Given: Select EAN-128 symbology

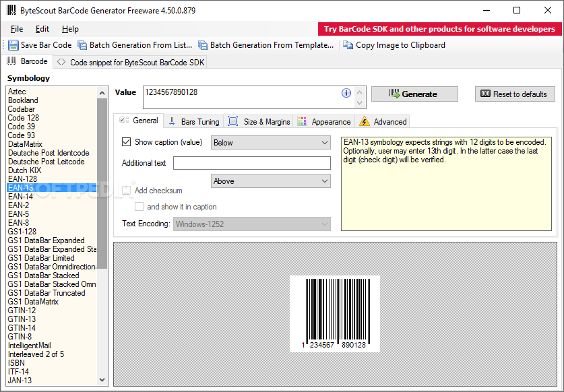Looking at the screenshot, I should click(22, 178).
